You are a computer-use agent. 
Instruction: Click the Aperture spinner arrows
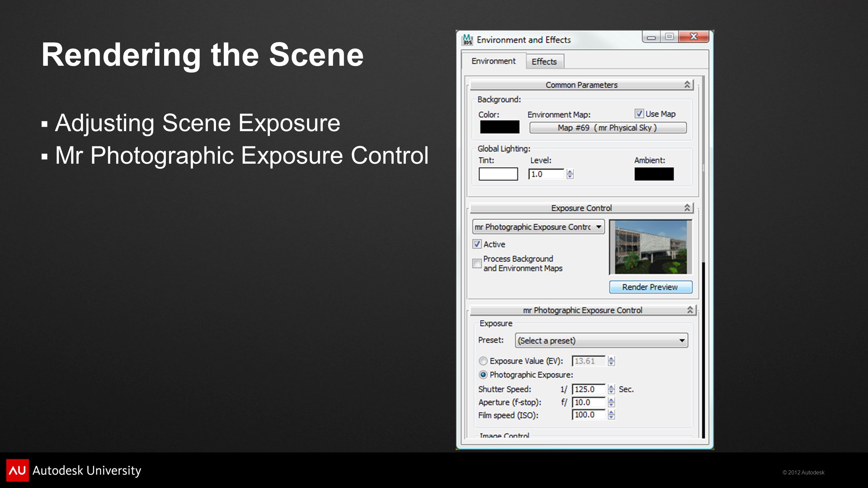[611, 402]
